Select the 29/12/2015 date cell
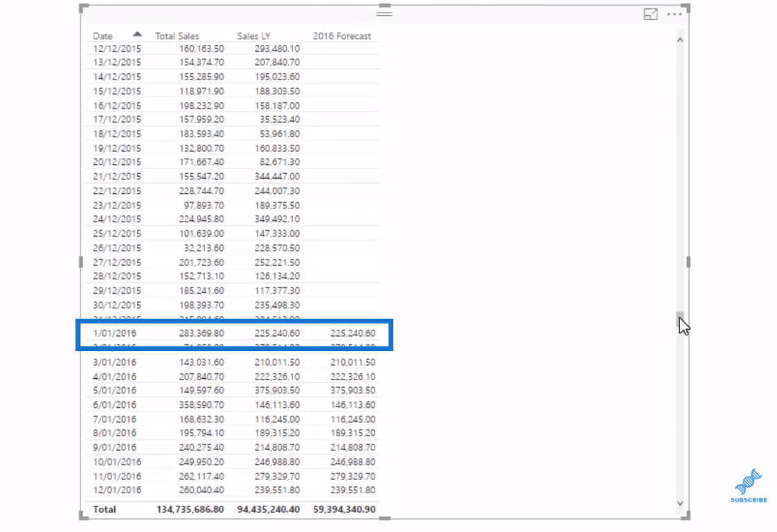The width and height of the screenshot is (777, 532). [117, 290]
